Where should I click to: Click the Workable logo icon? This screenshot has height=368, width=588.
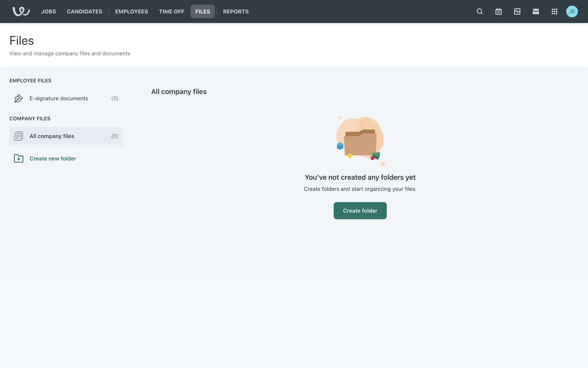21,11
